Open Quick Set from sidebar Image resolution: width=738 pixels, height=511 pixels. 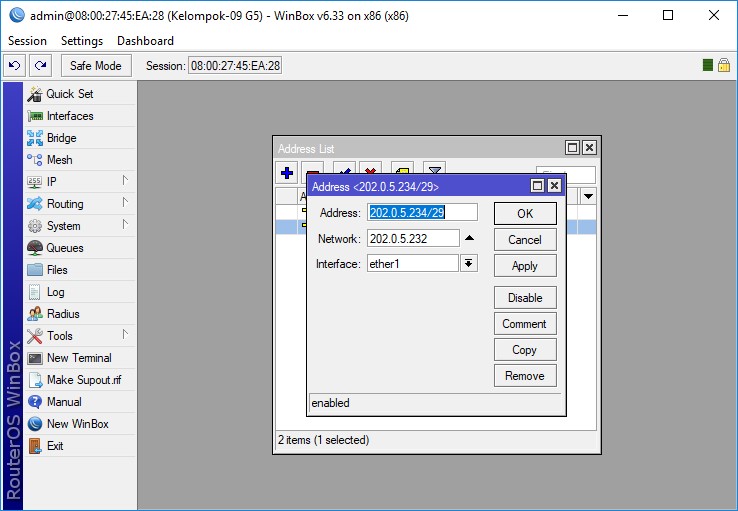tap(80, 94)
